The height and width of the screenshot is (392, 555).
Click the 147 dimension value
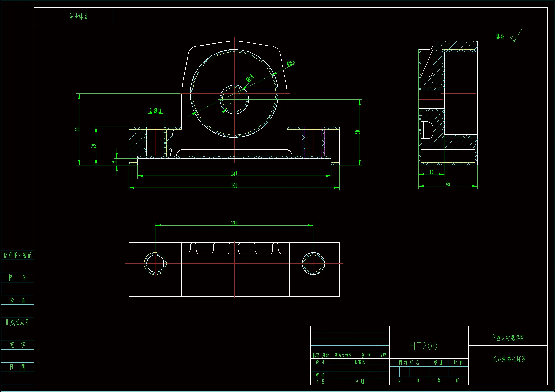tap(234, 173)
